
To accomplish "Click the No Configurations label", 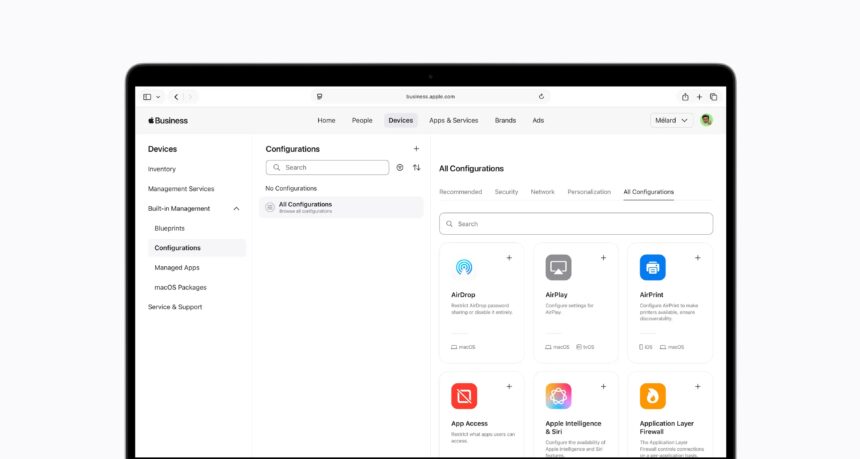I will (x=291, y=189).
